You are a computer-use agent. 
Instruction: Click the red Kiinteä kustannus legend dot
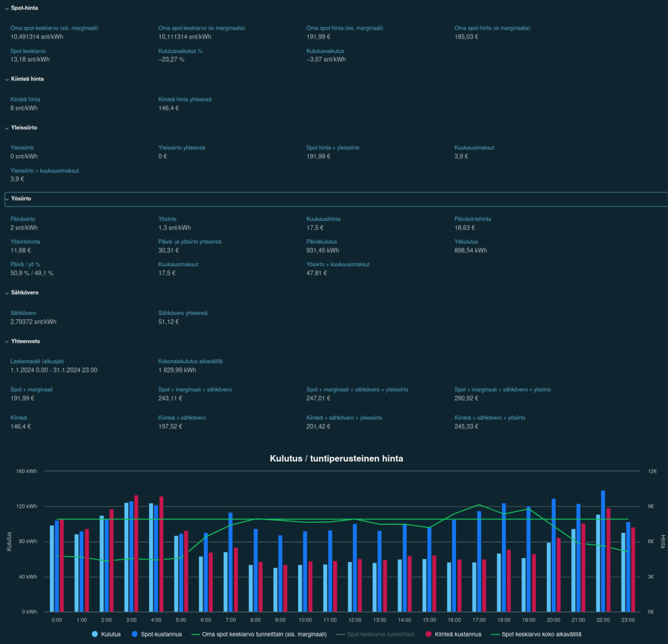pyautogui.click(x=429, y=634)
